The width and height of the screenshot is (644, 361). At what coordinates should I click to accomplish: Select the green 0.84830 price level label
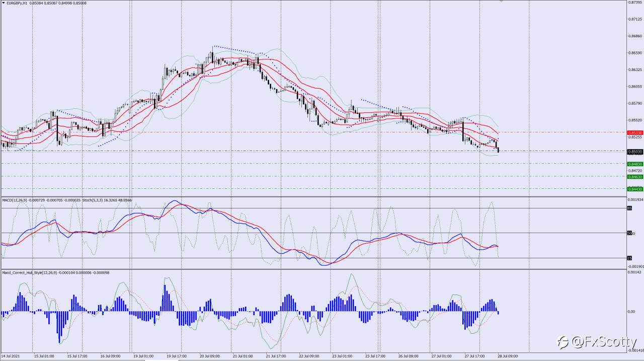635,164
